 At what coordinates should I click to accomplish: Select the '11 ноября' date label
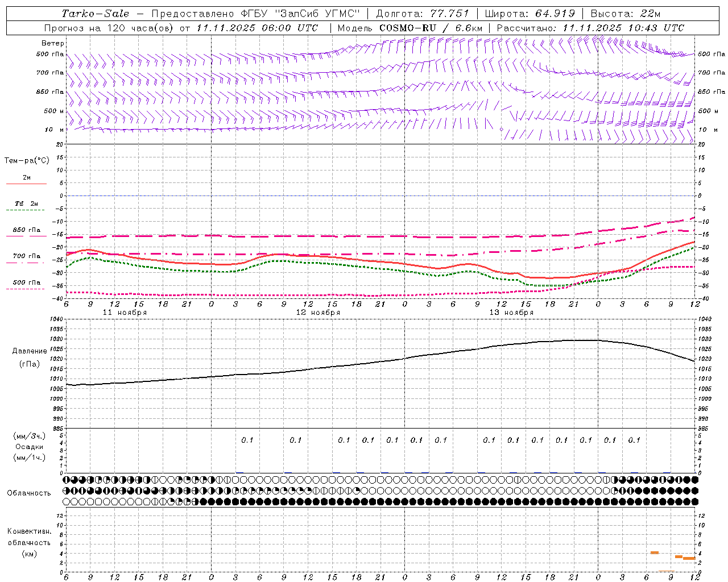[x=125, y=313]
